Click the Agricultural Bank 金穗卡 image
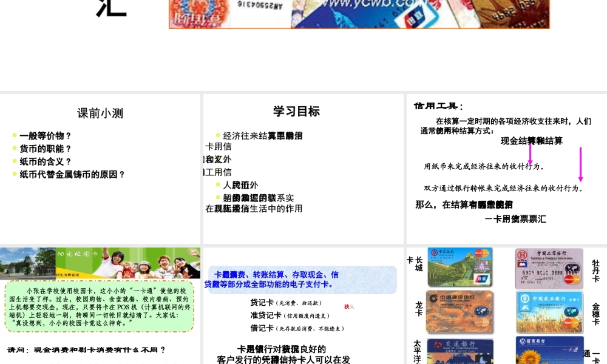This screenshot has height=364, width=607. pyautogui.click(x=549, y=312)
